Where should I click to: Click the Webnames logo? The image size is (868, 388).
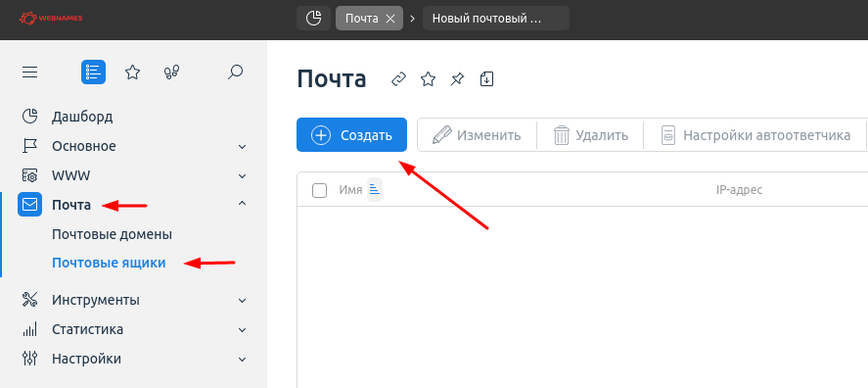tap(51, 19)
